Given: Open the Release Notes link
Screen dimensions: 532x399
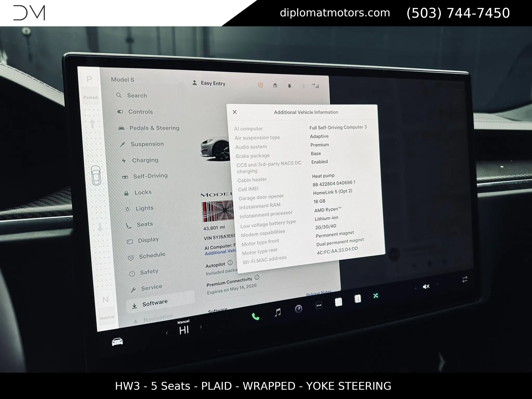Looking at the screenshot, I should pyautogui.click(x=319, y=293).
